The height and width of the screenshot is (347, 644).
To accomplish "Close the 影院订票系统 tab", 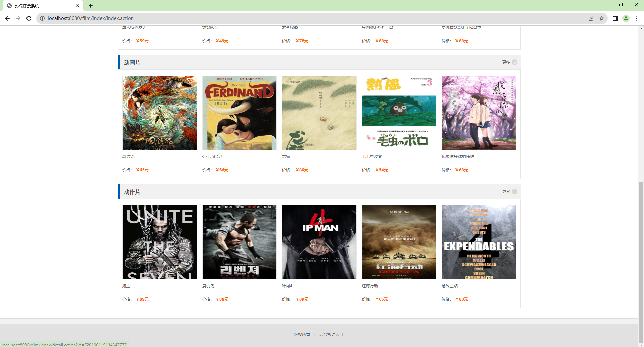I will click(78, 6).
